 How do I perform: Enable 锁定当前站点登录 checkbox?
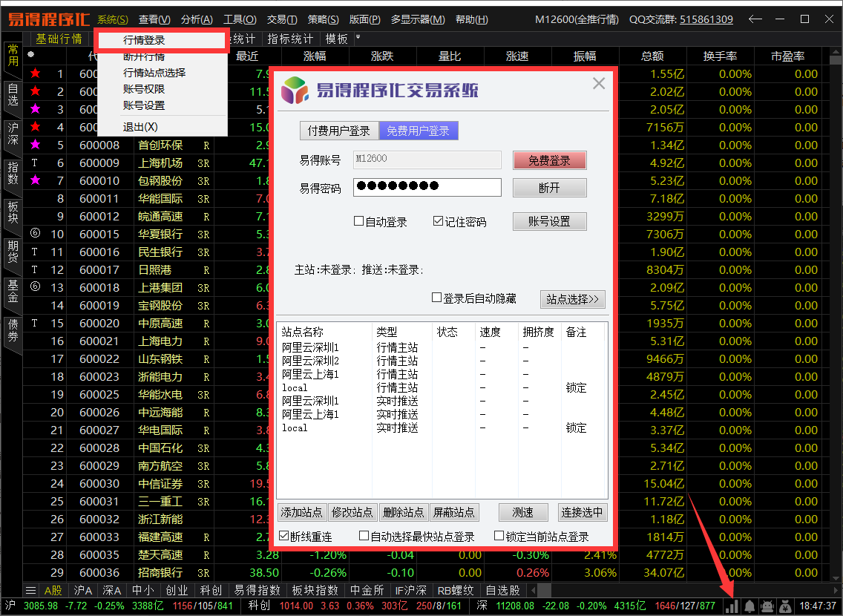tap(499, 535)
